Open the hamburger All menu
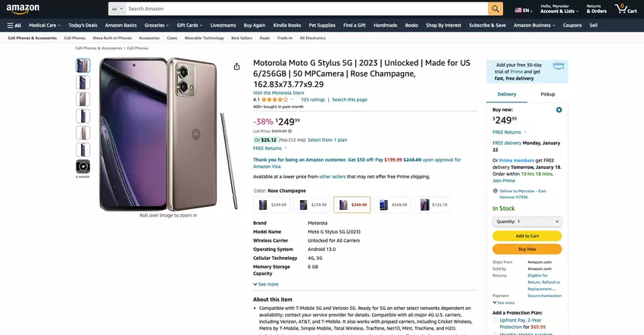Image resolution: width=644 pixels, height=335 pixels. point(14,25)
